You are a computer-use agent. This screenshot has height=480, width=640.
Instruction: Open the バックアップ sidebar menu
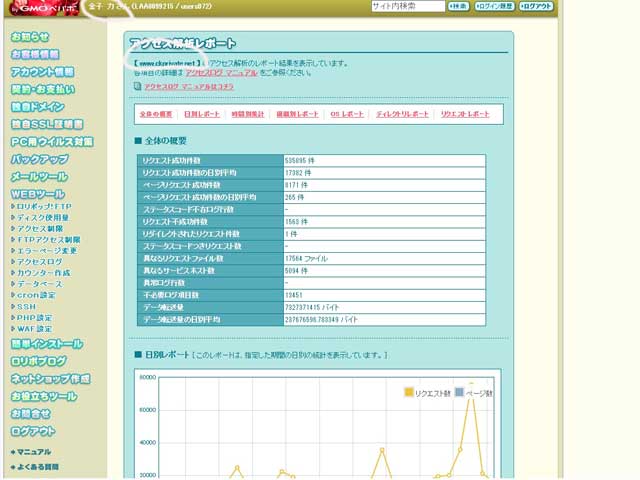(x=40, y=159)
